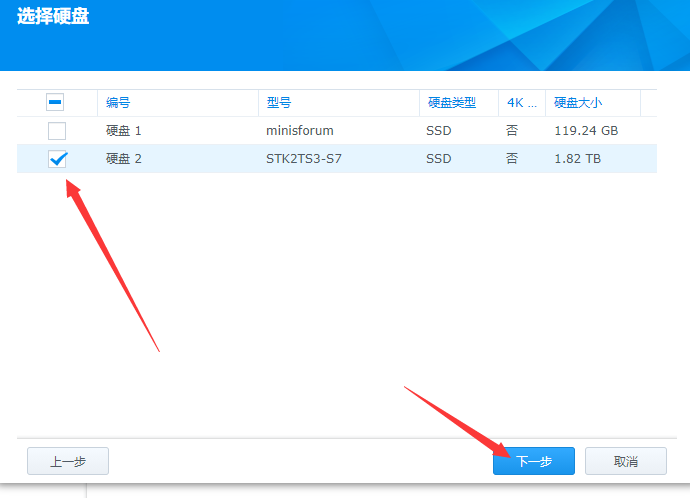Click the 否 value in 硬盘 2 row
Viewport: 690px width, 498px height.
(512, 159)
